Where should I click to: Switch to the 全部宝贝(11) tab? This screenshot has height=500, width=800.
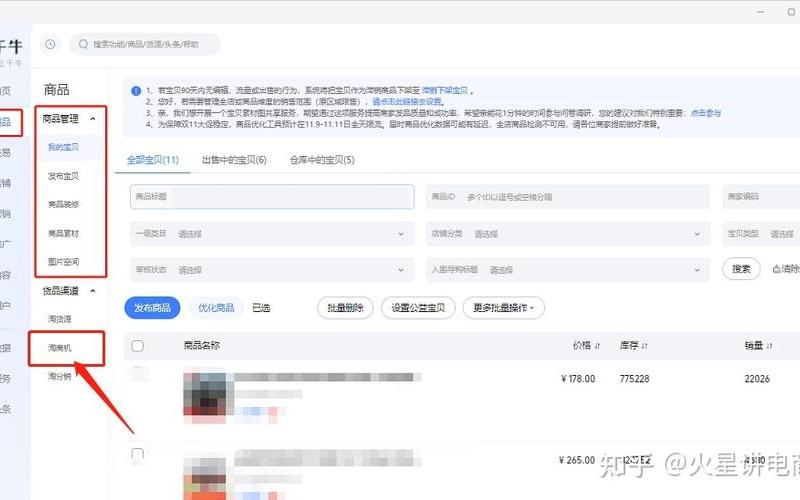pyautogui.click(x=153, y=160)
